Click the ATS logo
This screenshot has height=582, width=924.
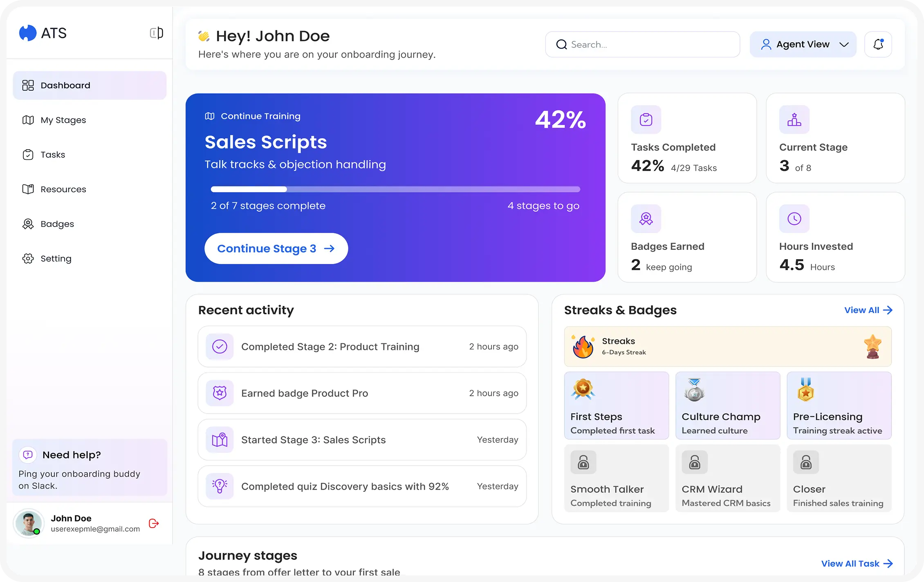[x=43, y=33]
